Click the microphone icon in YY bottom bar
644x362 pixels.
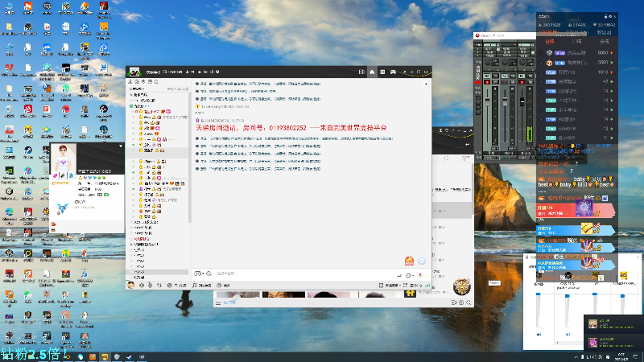[151, 285]
